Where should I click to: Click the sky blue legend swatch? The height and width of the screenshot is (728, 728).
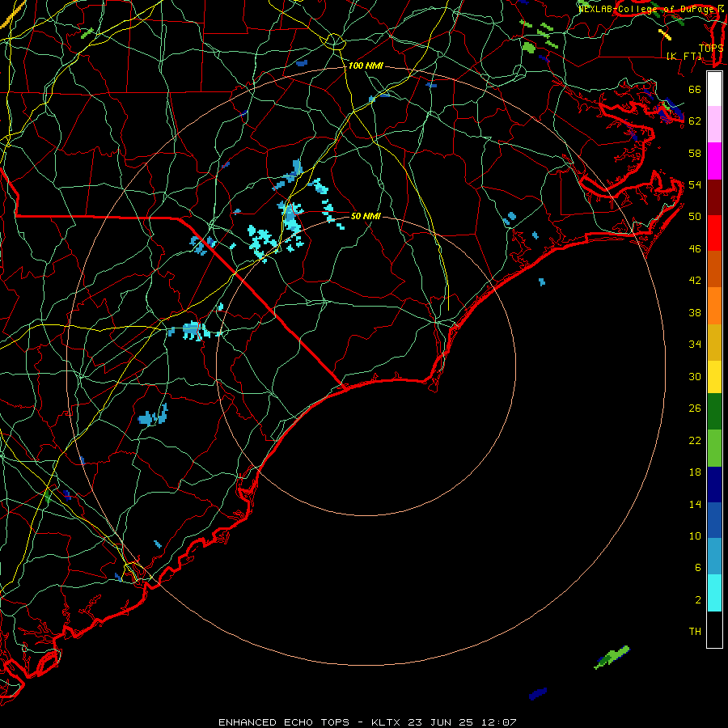tap(714, 557)
